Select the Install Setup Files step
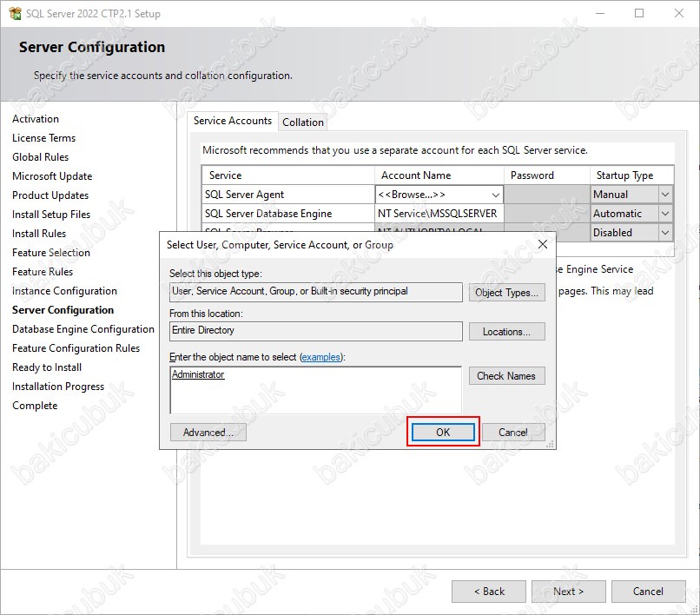 click(51, 215)
